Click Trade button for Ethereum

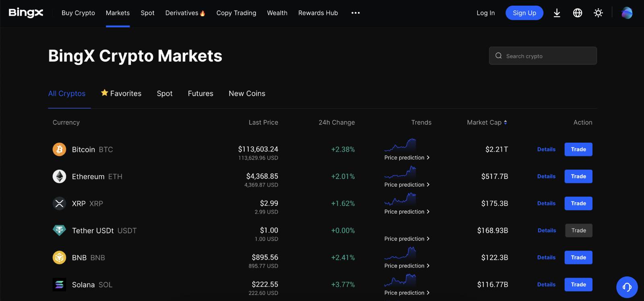(578, 176)
